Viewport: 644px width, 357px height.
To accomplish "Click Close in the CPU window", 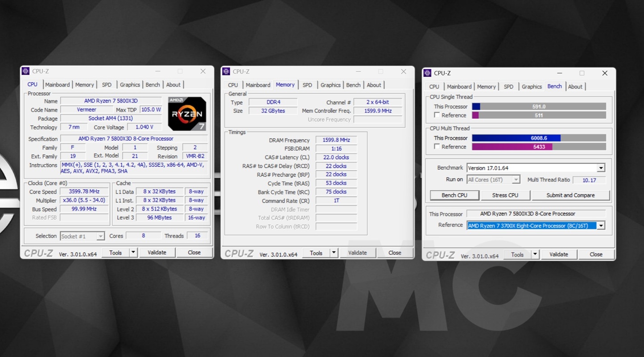I will [194, 253].
